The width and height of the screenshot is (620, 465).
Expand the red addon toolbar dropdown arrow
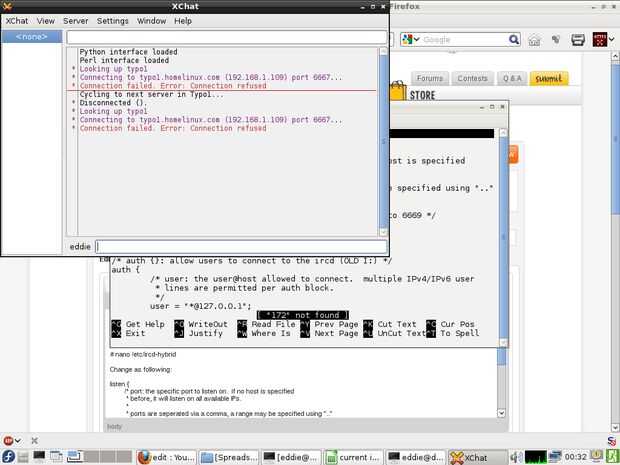(x=612, y=40)
